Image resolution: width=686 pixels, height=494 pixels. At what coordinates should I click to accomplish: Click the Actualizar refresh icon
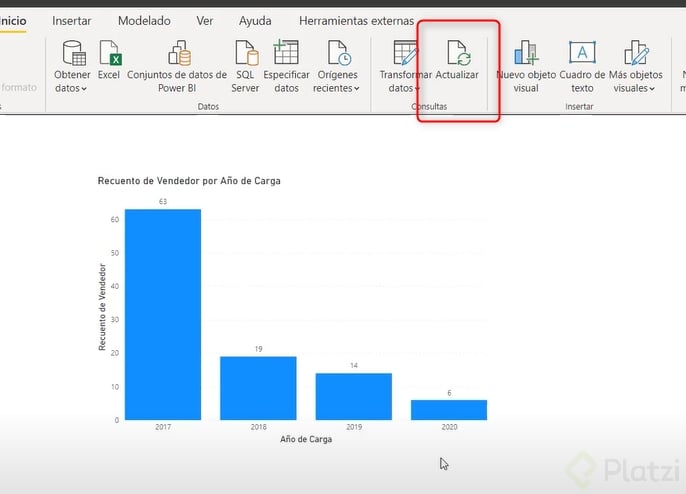[x=459, y=53]
